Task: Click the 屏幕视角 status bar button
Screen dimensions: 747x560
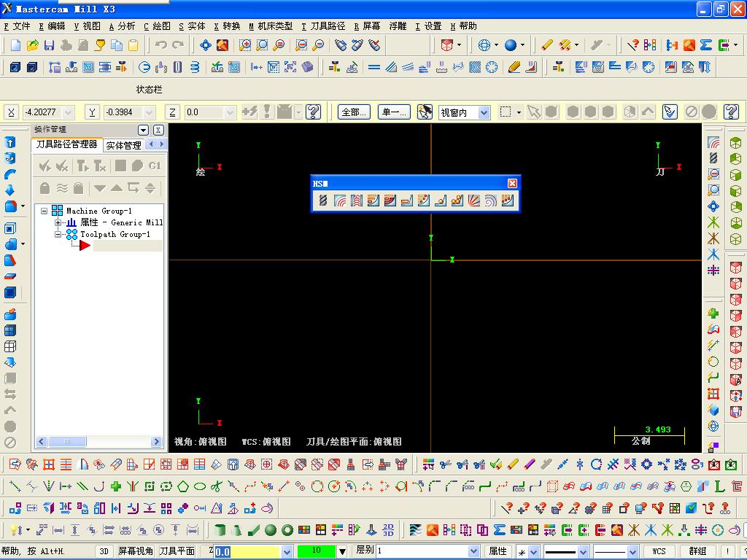Action: click(135, 551)
